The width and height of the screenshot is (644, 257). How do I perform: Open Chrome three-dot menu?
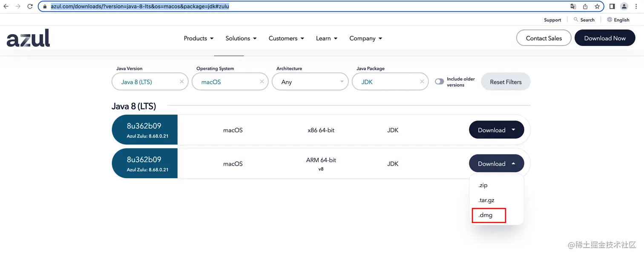636,6
